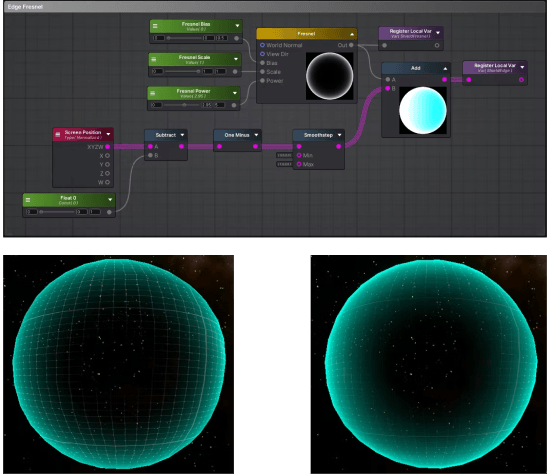Collapse the Fresnel node preview arrow
Screen dimensions: 550x474
(x=352, y=34)
